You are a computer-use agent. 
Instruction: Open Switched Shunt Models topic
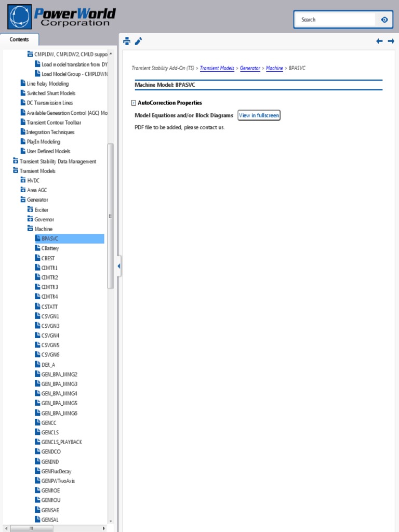click(51, 93)
